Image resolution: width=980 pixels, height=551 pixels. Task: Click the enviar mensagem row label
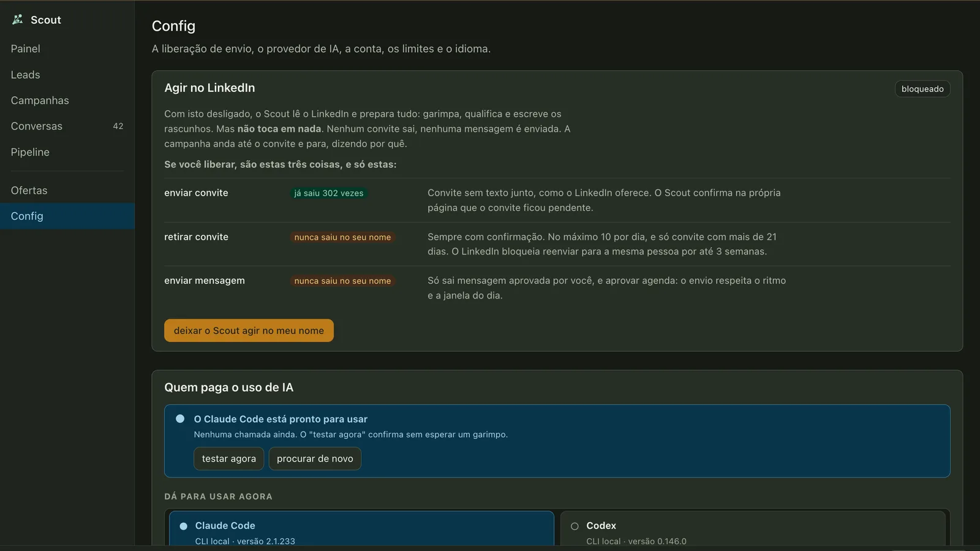coord(205,281)
